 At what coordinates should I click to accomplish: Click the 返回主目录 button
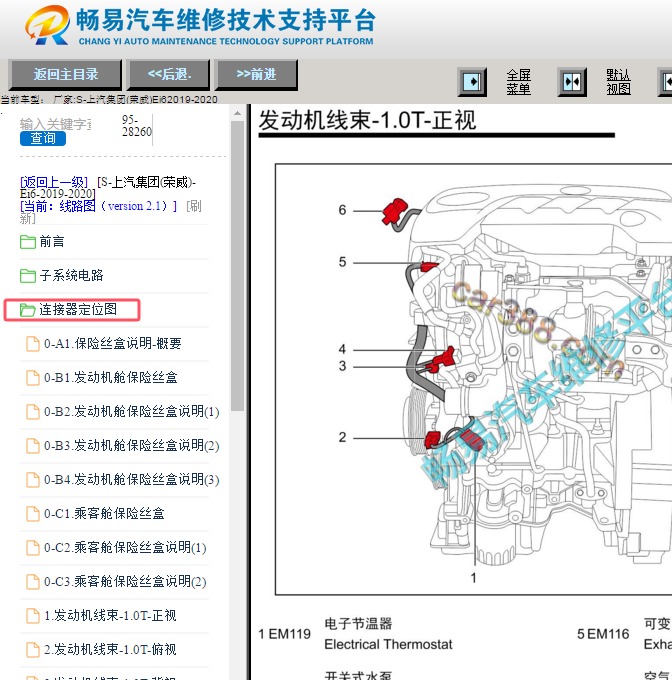tap(65, 75)
